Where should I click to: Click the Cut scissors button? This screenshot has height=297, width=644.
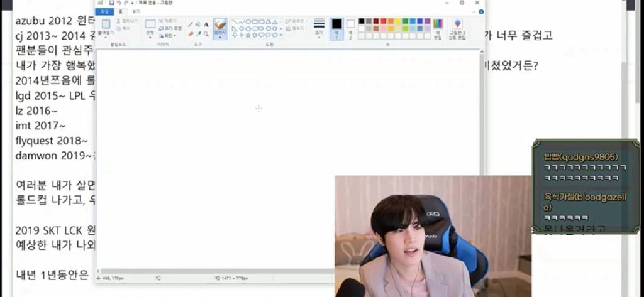click(126, 21)
